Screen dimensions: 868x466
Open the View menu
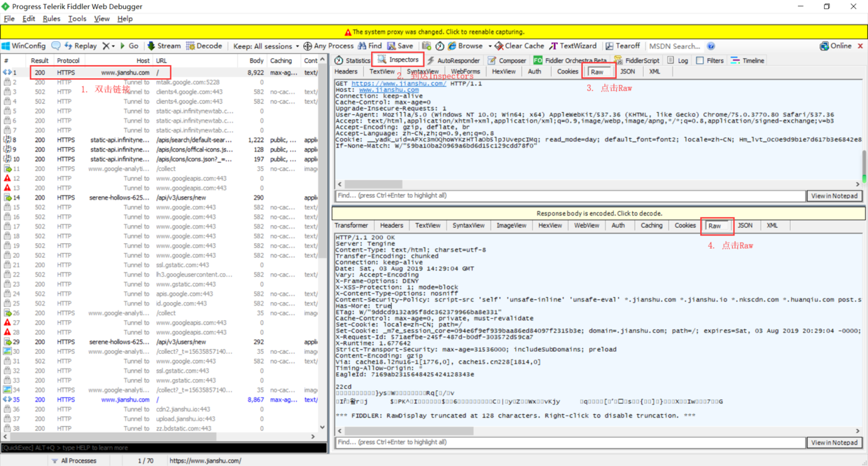(x=101, y=19)
